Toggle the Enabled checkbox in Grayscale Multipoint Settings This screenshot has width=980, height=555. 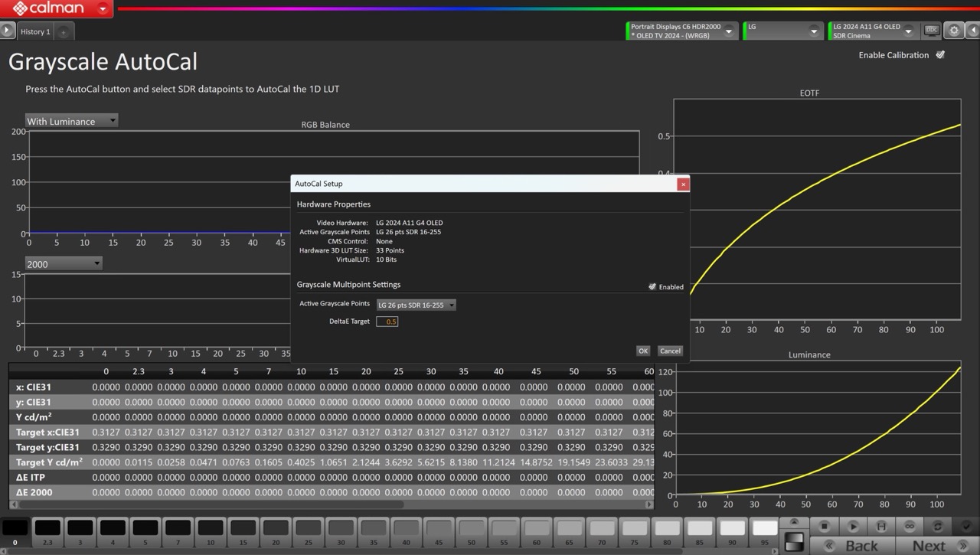[652, 287]
